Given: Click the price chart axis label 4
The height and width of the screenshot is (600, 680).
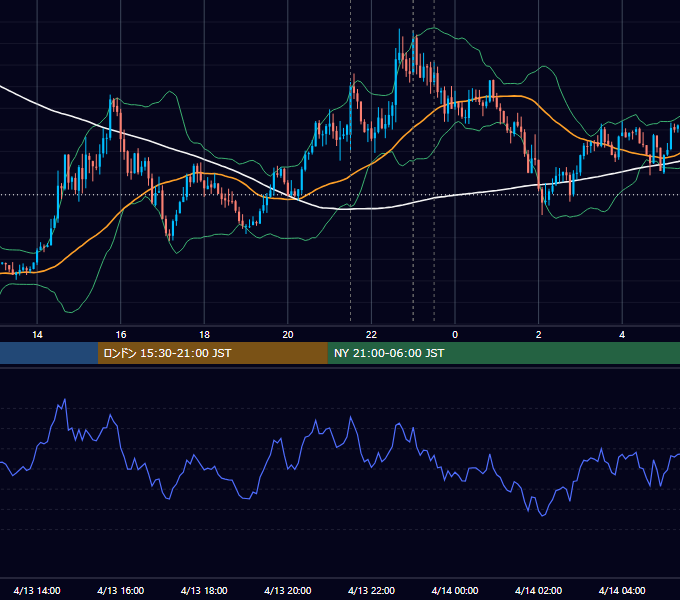Looking at the screenshot, I should (622, 335).
